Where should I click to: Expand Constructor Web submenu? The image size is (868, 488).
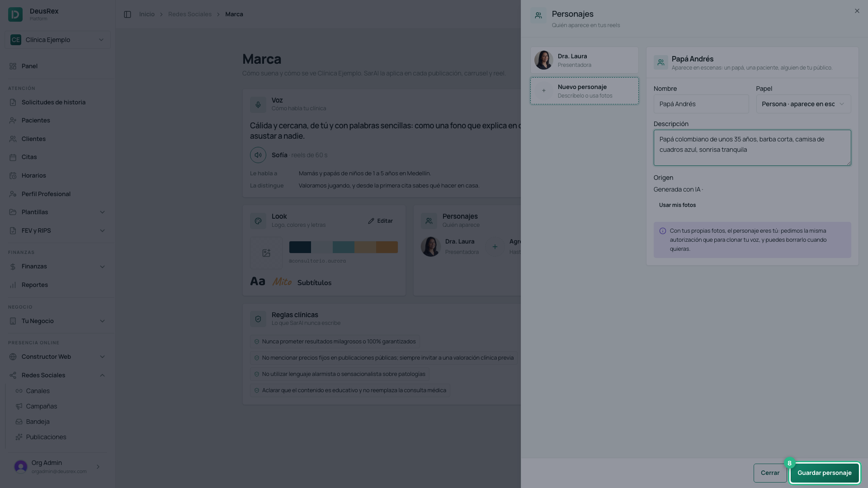tap(57, 357)
